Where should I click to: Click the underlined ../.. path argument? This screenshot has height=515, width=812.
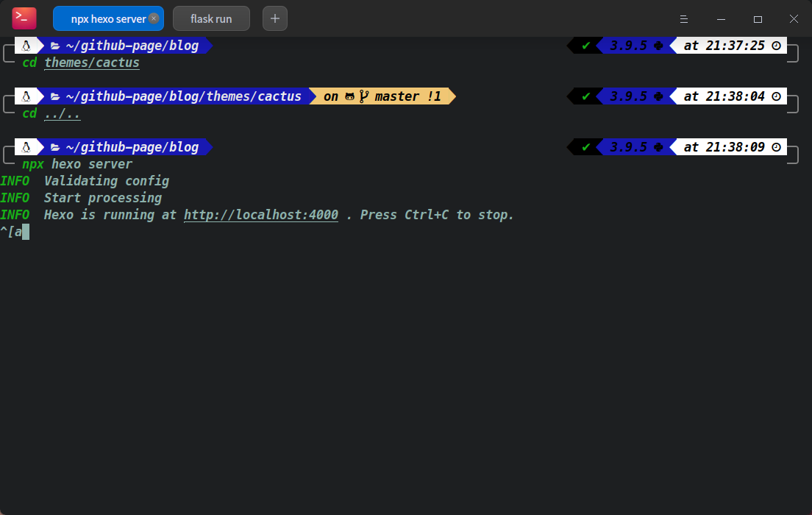(x=63, y=113)
